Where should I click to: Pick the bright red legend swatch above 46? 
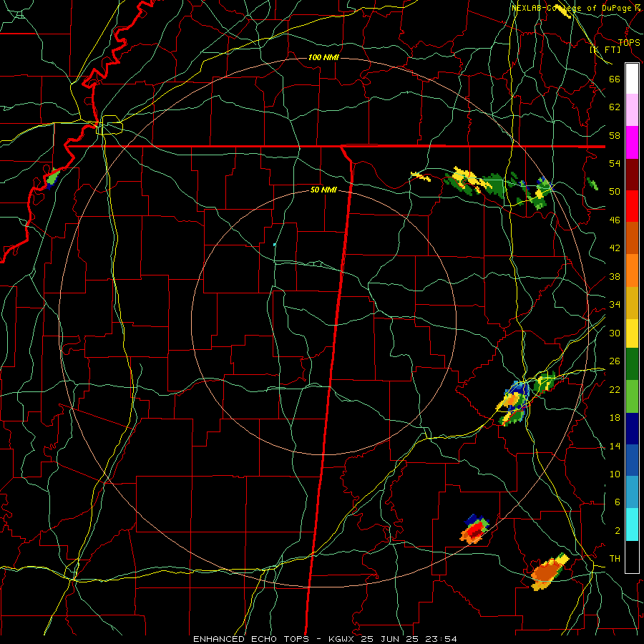[632, 206]
